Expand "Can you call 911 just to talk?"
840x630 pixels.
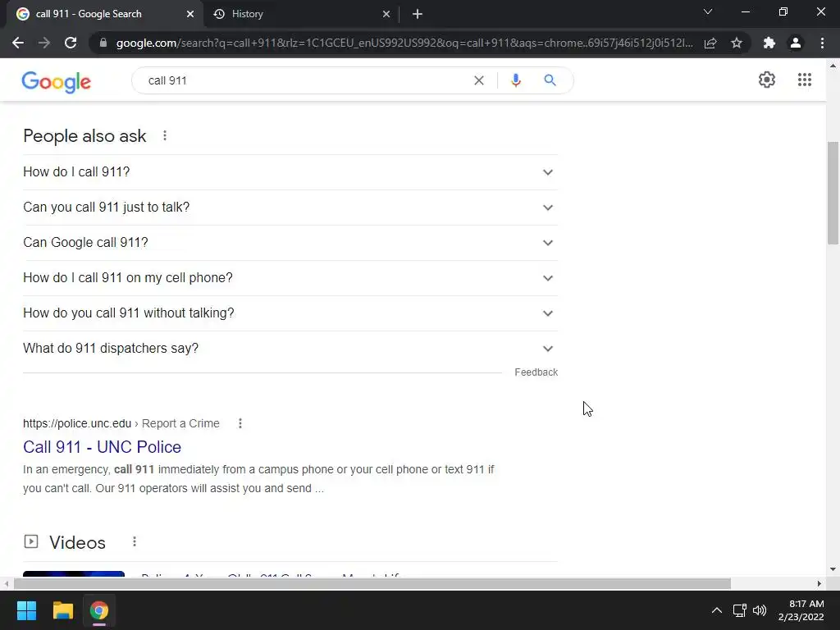(290, 208)
